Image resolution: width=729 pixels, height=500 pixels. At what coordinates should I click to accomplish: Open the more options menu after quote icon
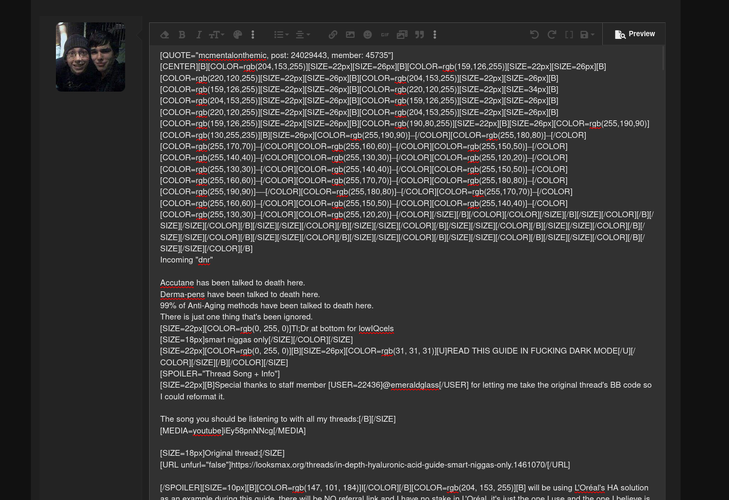click(x=435, y=35)
